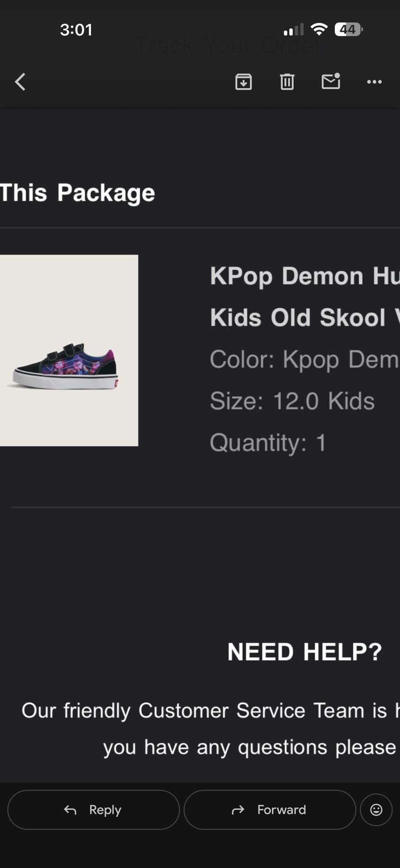Delete this email using the trash icon

point(286,82)
